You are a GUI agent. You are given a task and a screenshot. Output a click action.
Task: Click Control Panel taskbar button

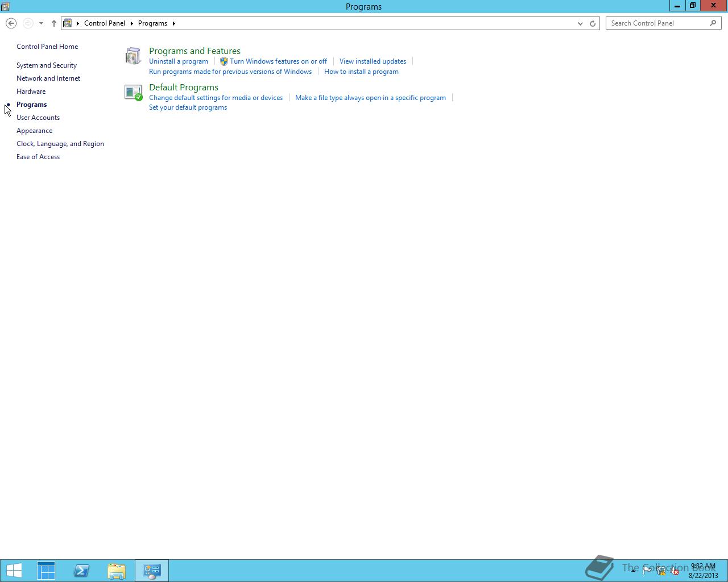tap(152, 571)
